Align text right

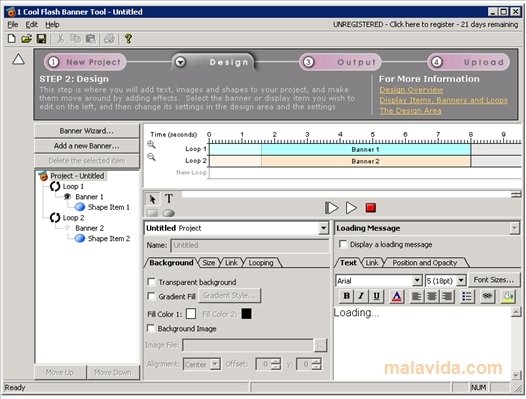click(447, 297)
